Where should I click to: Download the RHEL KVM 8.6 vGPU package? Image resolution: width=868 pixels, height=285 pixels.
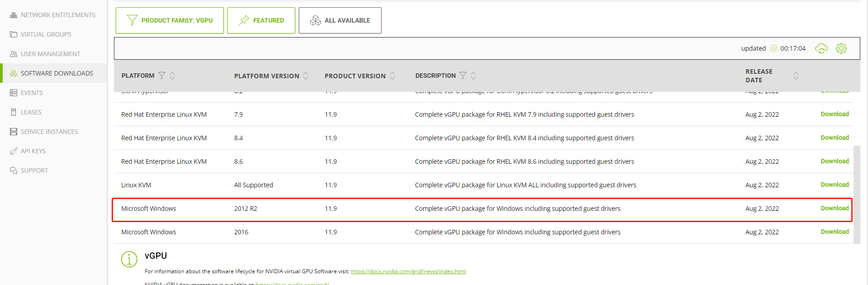tap(835, 161)
